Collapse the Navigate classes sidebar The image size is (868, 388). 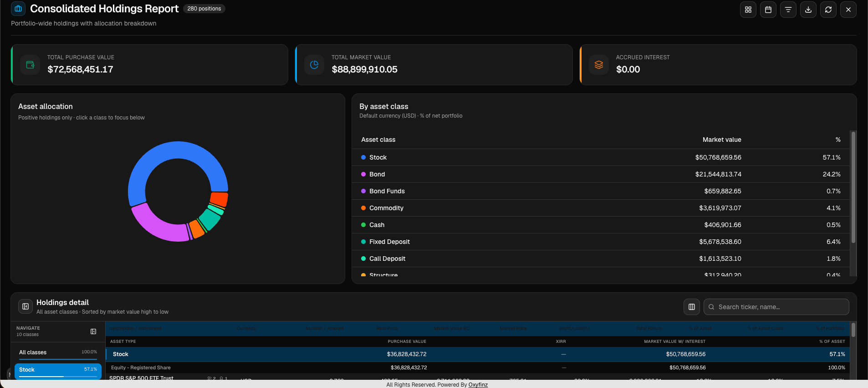93,331
